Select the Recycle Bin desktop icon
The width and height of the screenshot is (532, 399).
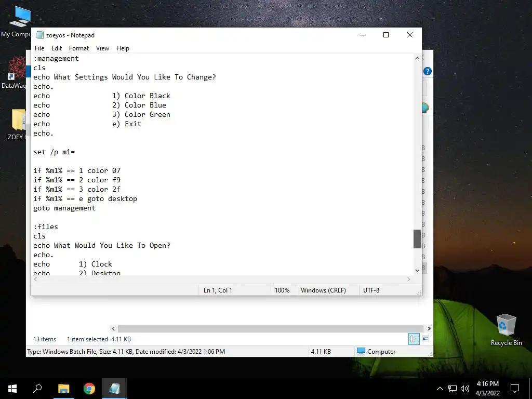506,330
